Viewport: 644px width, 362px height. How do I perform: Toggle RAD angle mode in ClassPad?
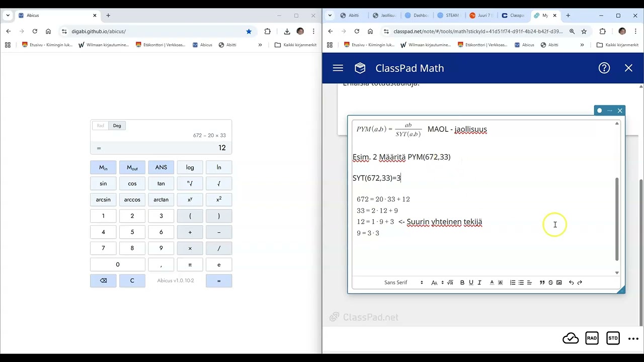pyautogui.click(x=592, y=338)
